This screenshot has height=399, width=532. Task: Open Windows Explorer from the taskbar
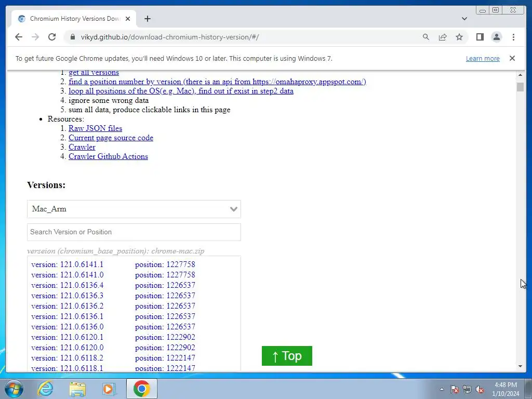pyautogui.click(x=77, y=389)
